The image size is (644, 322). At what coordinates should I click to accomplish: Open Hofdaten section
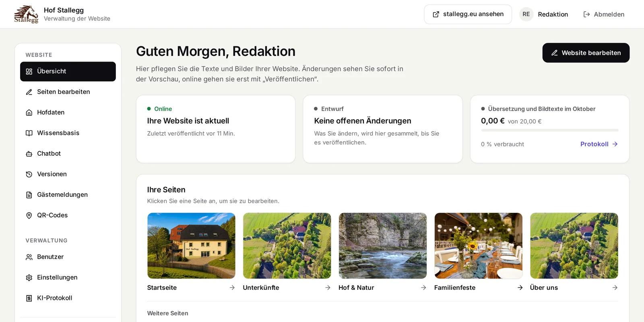point(68,112)
